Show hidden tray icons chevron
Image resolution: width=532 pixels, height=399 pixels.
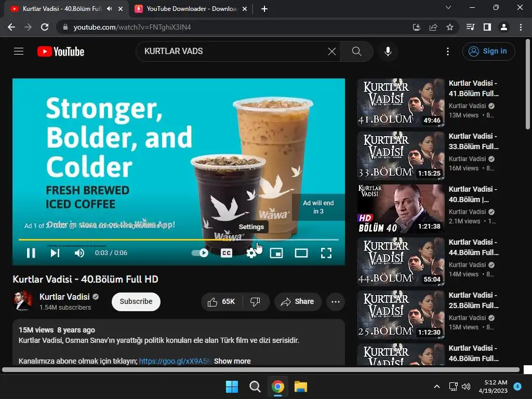pos(437,387)
